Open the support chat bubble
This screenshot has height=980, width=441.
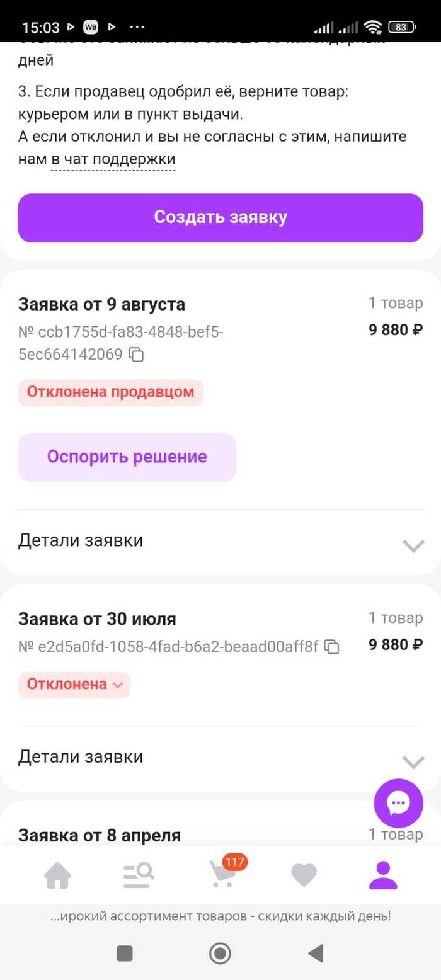click(x=398, y=803)
